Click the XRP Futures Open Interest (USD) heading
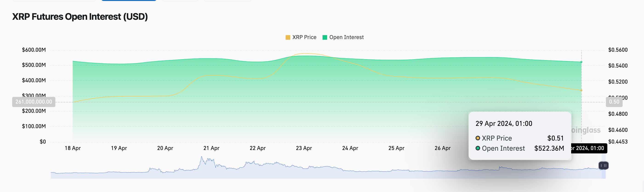 pos(80,17)
